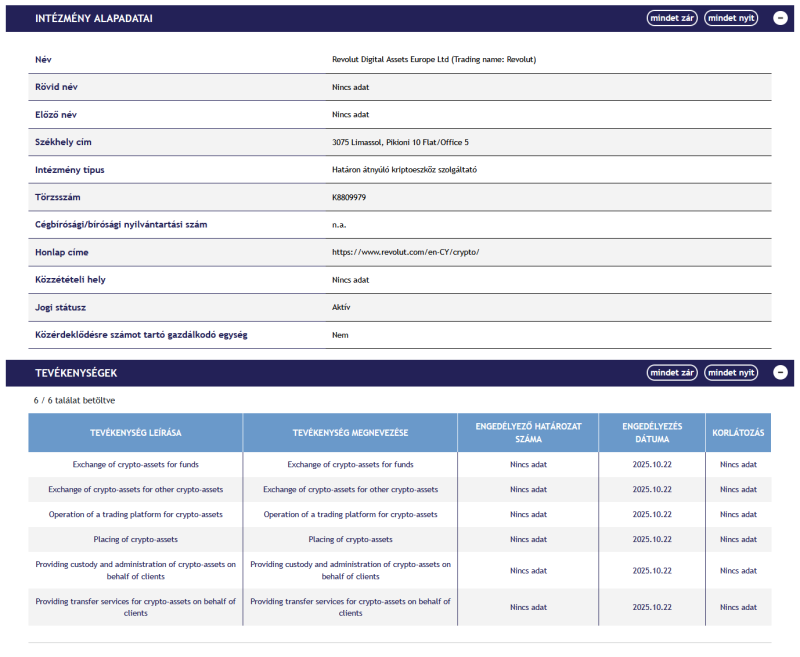800x657 pixels.
Task: Sort by Engedélyező határozat száma column header
Action: (528, 433)
